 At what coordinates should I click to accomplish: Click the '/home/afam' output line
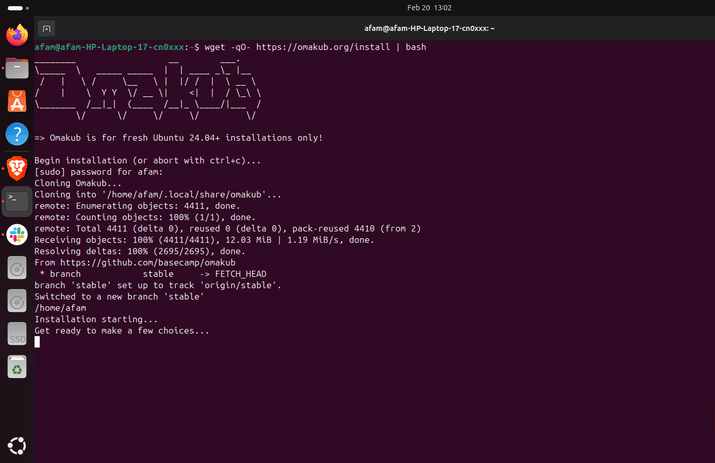[x=60, y=308]
